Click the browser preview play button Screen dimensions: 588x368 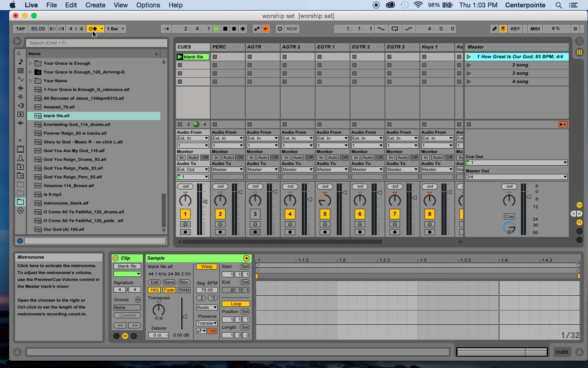(17, 41)
